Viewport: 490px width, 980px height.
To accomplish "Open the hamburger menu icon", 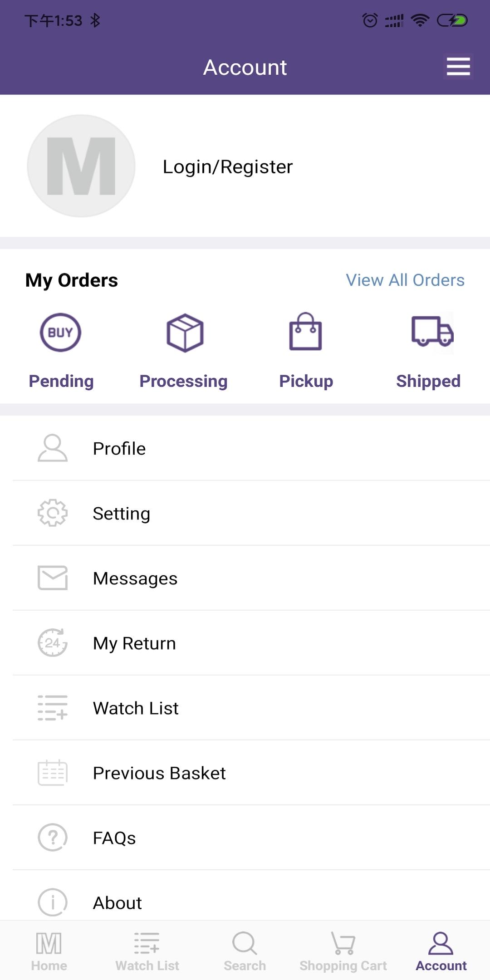I will pos(458,67).
